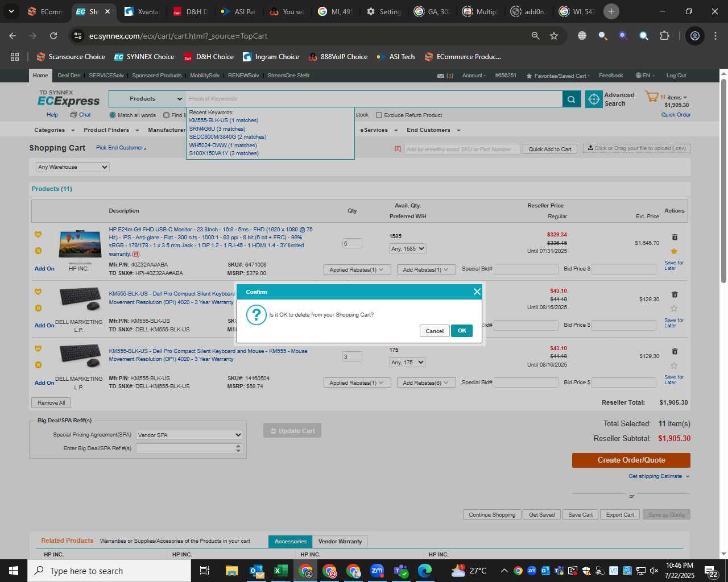This screenshot has width=728, height=582.
Task: Delete the HP E24m monitor with trash icon
Action: pyautogui.click(x=675, y=237)
